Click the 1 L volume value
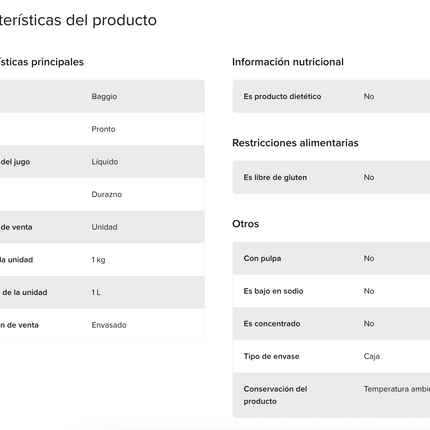This screenshot has height=430, width=430. (x=96, y=292)
